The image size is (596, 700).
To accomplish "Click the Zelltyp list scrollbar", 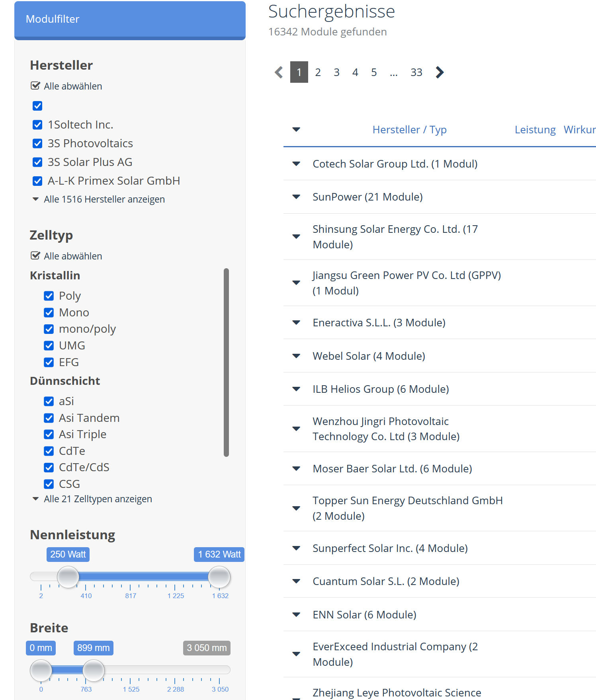I will tap(226, 363).
